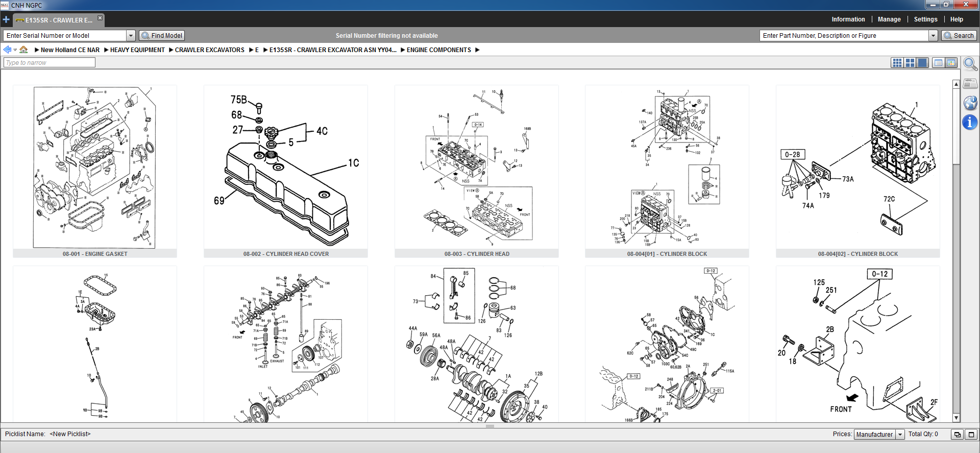The height and width of the screenshot is (453, 980).
Task: Switch to small thumbnail grid view
Action: pos(897,63)
